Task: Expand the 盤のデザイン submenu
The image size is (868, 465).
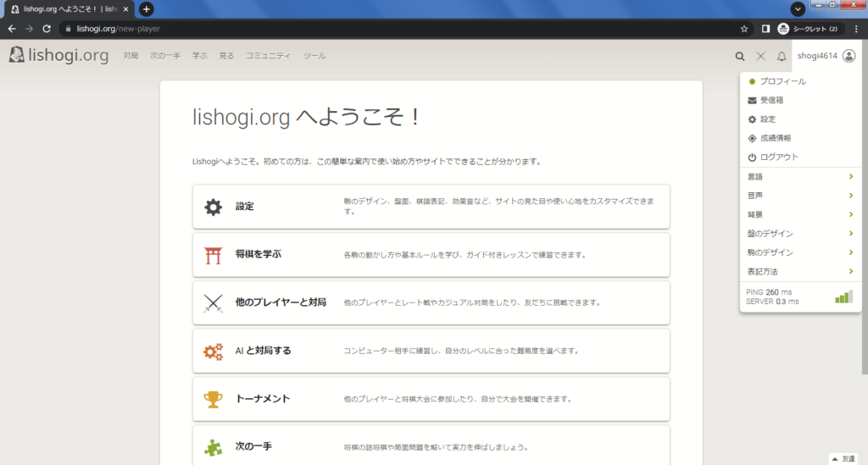Action: 800,234
